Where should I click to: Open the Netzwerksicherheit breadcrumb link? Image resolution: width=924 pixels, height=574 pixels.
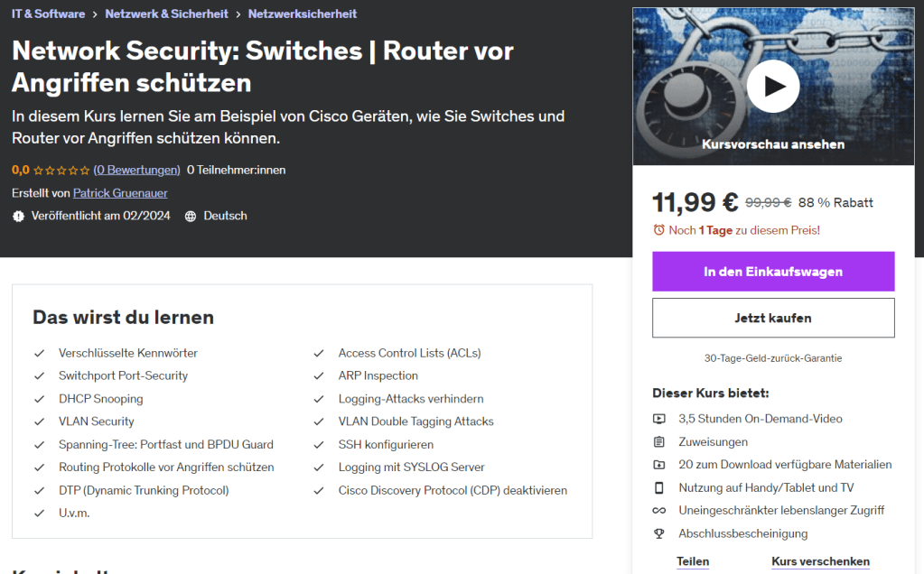click(x=303, y=14)
